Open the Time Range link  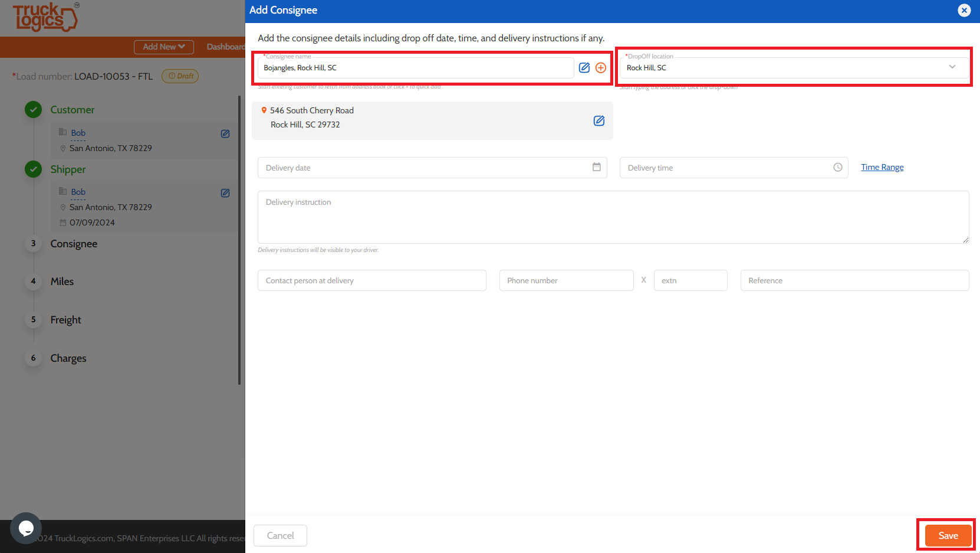tap(882, 167)
